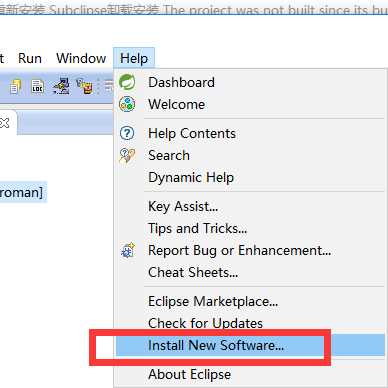The width and height of the screenshot is (388, 388).
Task: Select Search in Help menu
Action: click(250, 155)
